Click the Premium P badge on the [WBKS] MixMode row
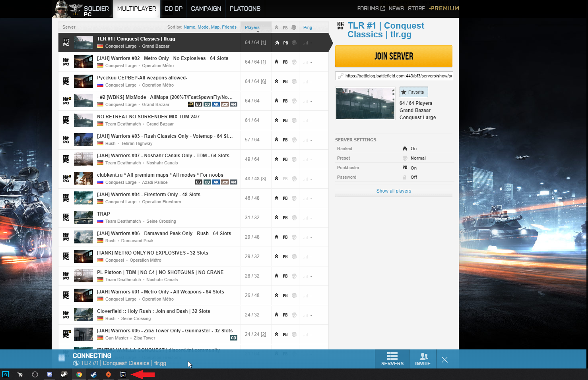588x380 pixels. 191,104
